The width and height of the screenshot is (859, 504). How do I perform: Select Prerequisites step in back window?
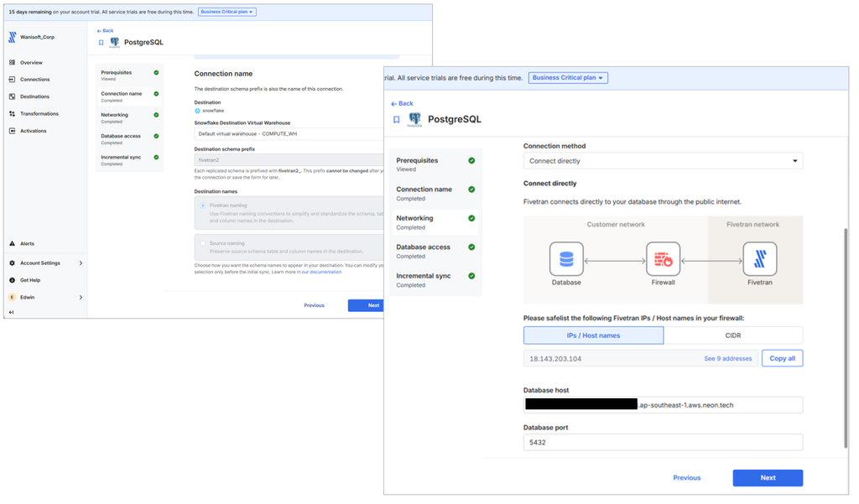tap(130, 75)
